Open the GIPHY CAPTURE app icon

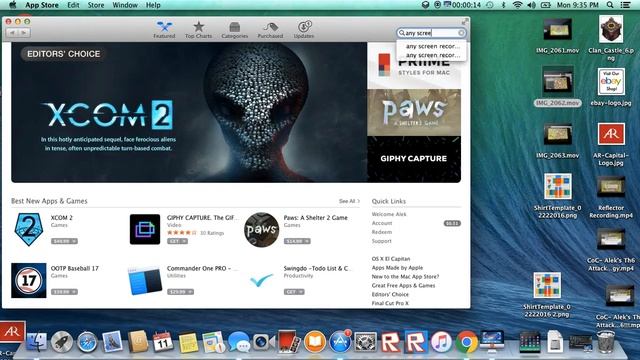145,229
